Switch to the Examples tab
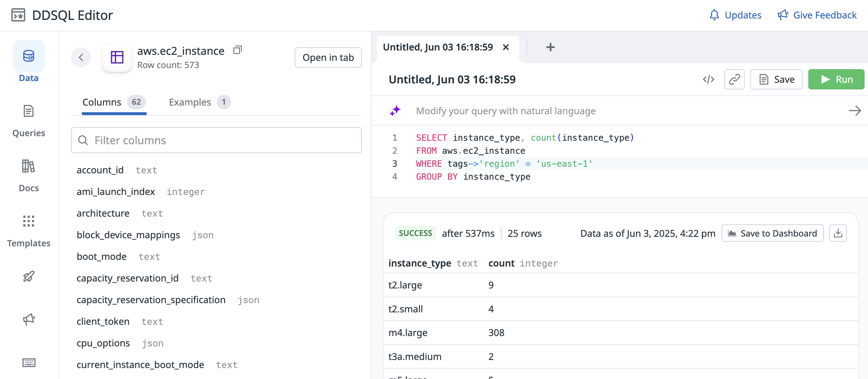868x379 pixels. click(x=199, y=102)
